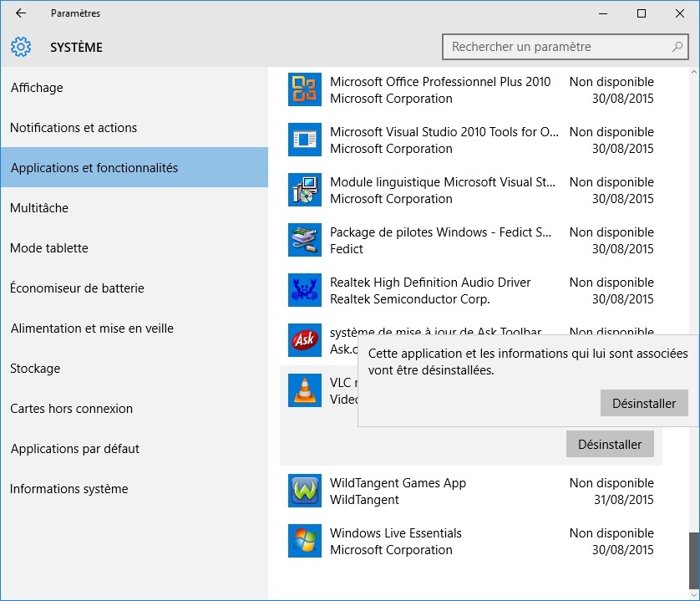Open Informations système section
Image resolution: width=700 pixels, height=601 pixels.
134,489
